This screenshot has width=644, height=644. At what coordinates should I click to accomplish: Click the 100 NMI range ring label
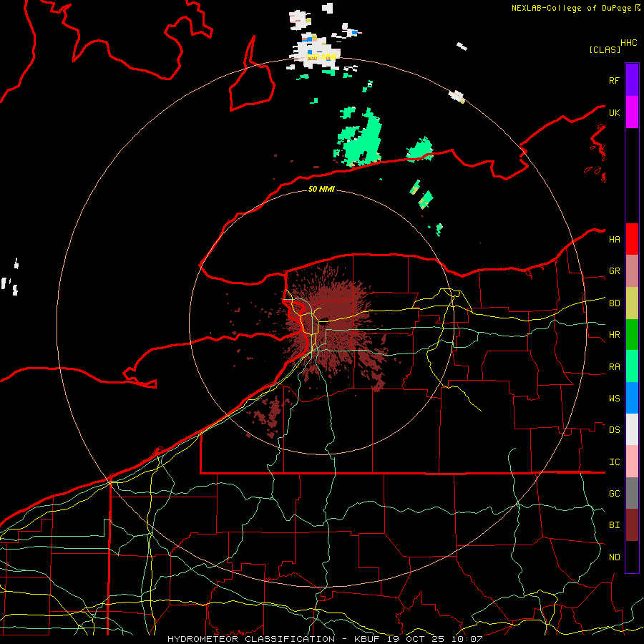(322, 57)
